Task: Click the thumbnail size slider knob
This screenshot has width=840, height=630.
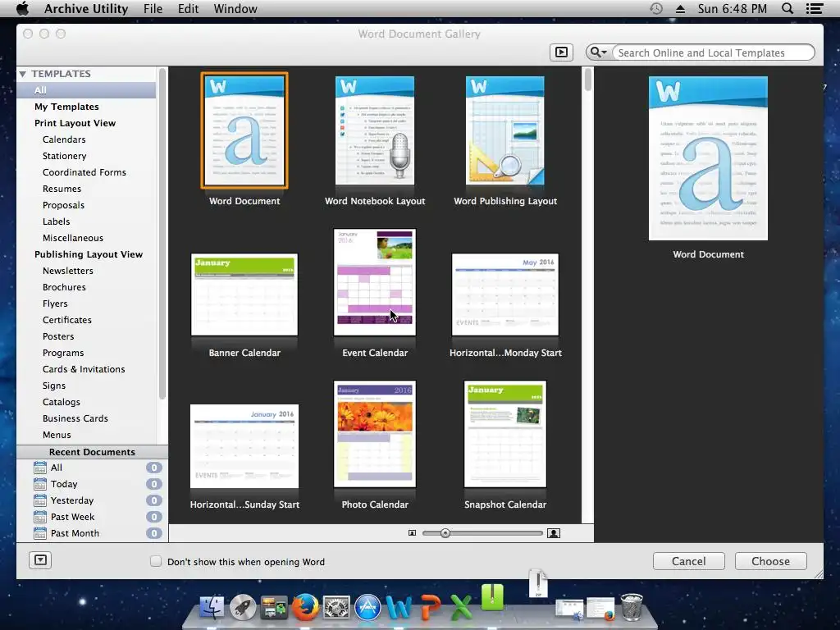Action: tap(445, 533)
